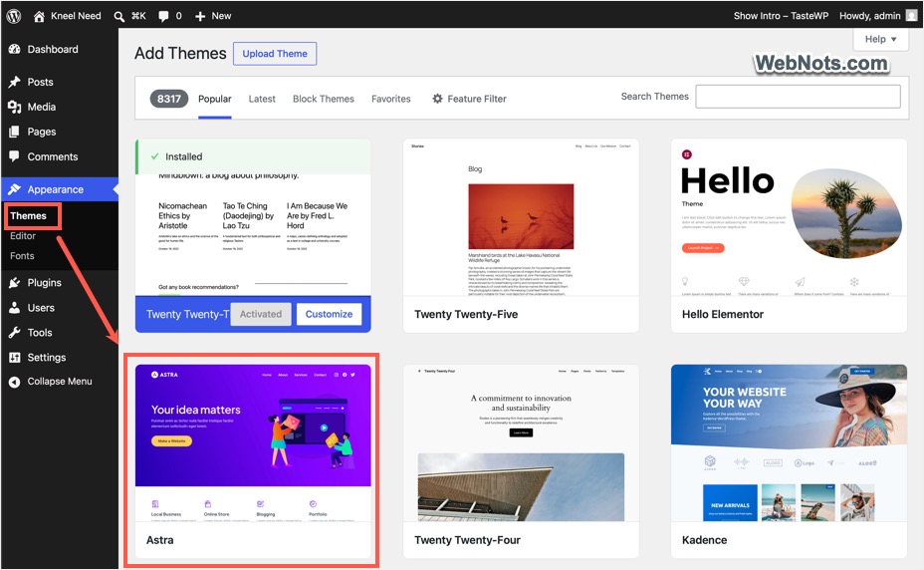Switch to the Block Themes tab
The image size is (924, 570).
(324, 99)
